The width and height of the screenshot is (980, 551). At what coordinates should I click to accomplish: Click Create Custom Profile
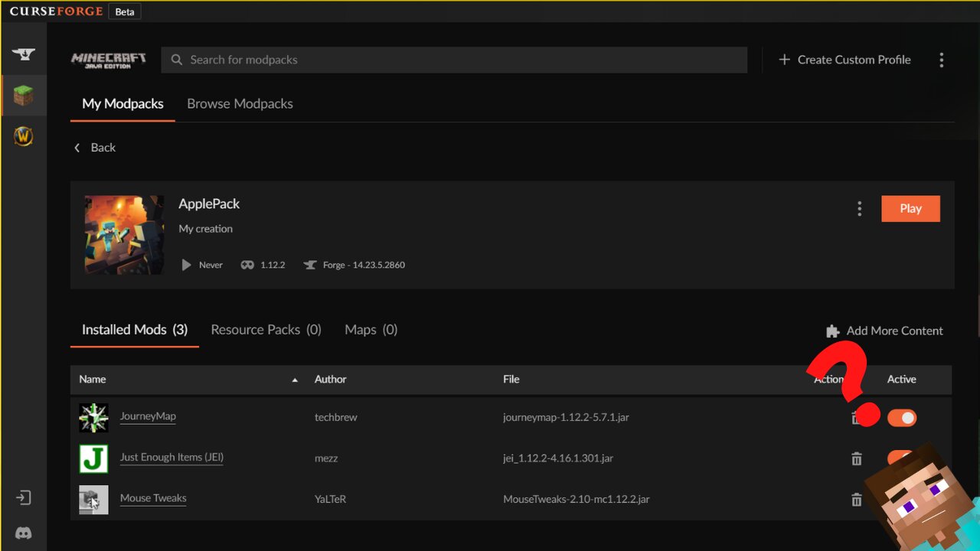point(844,60)
